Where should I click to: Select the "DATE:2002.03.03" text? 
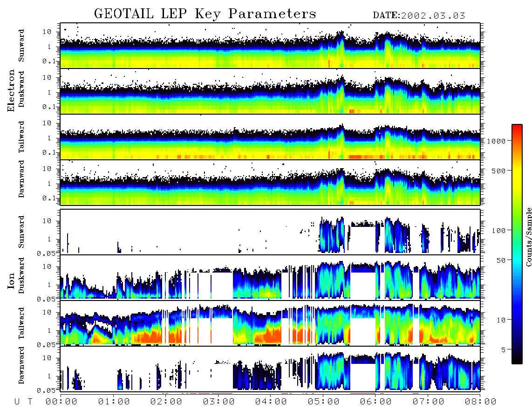pyautogui.click(x=419, y=16)
